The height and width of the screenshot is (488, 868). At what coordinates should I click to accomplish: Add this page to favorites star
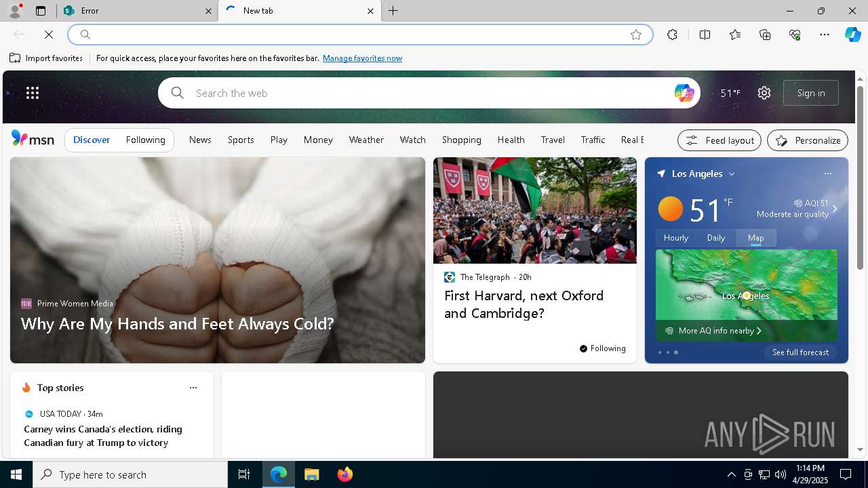pyautogui.click(x=636, y=35)
